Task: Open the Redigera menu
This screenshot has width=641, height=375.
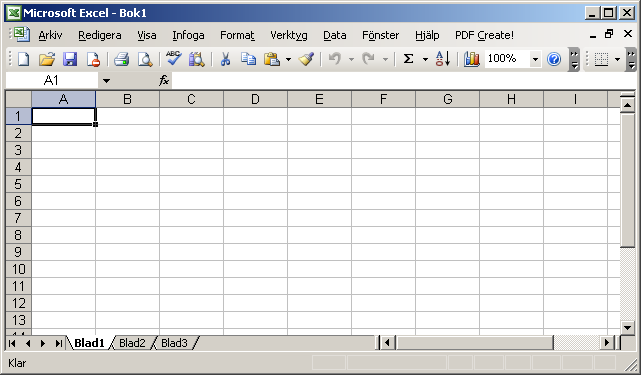Action: pos(100,36)
